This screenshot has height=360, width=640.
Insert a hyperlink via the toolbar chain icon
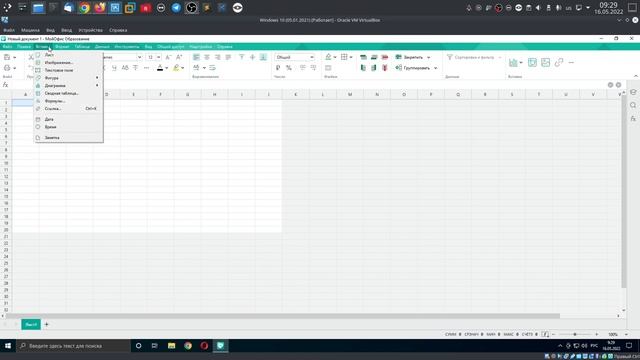(x=559, y=62)
